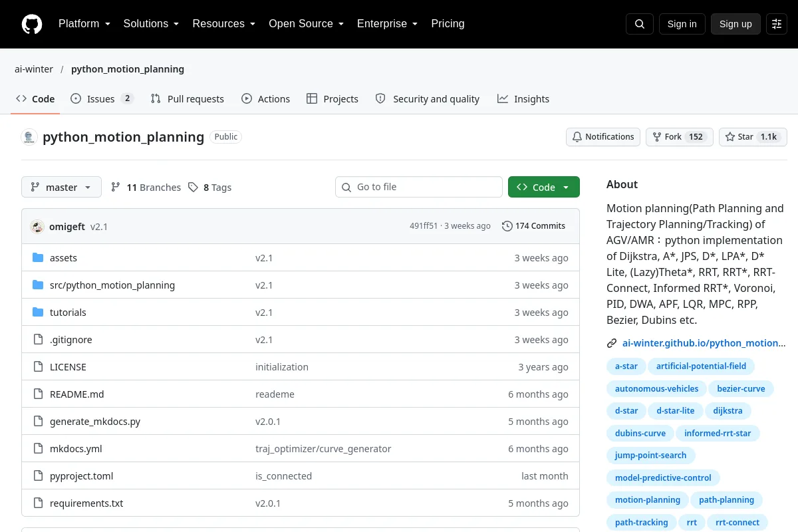
Task: Click the file icon next to mkdocs.yml
Action: (x=38, y=449)
